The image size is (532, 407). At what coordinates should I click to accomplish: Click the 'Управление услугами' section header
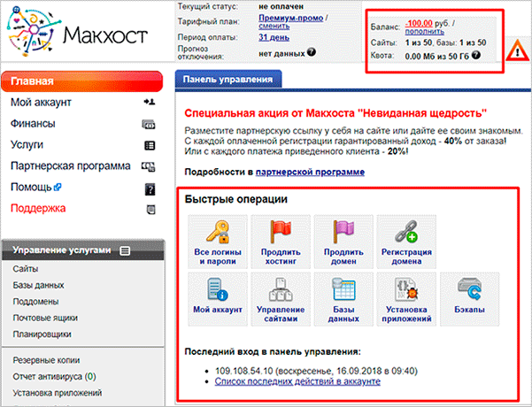83,250
